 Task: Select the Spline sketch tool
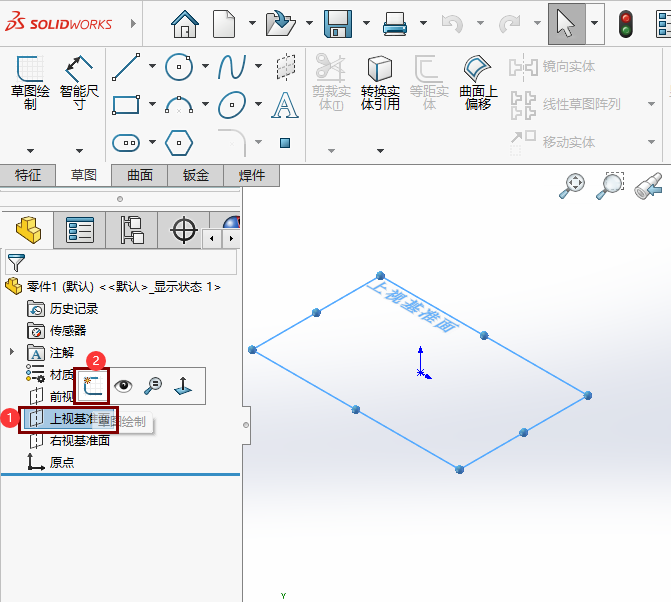click(x=232, y=67)
